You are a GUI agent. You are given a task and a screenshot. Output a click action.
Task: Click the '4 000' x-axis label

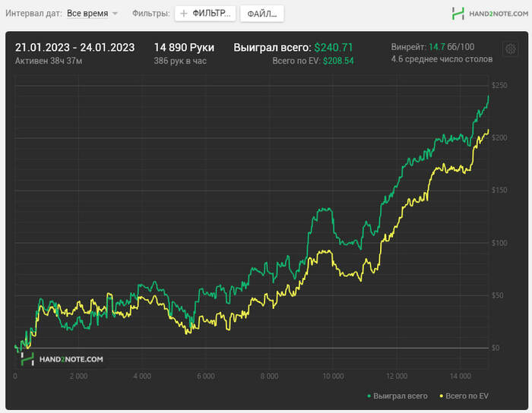(142, 376)
